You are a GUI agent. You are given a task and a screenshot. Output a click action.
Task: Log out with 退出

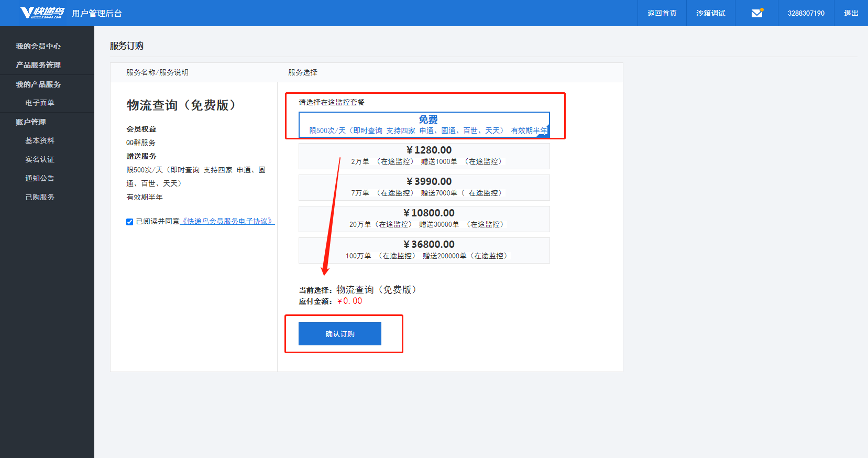[x=851, y=13]
